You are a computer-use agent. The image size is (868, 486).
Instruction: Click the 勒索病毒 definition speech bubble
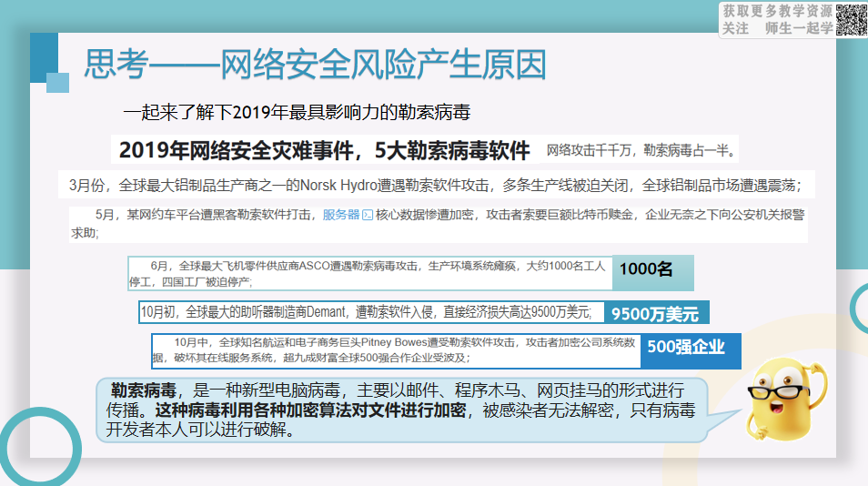(401, 410)
